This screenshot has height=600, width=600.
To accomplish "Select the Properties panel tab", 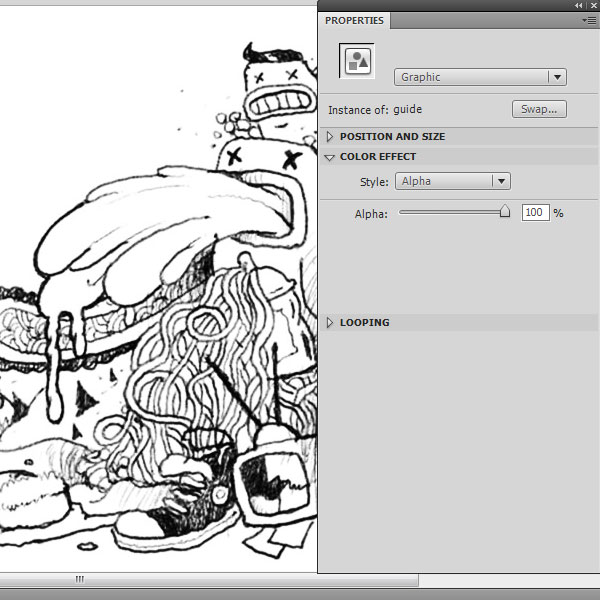I will (x=354, y=21).
